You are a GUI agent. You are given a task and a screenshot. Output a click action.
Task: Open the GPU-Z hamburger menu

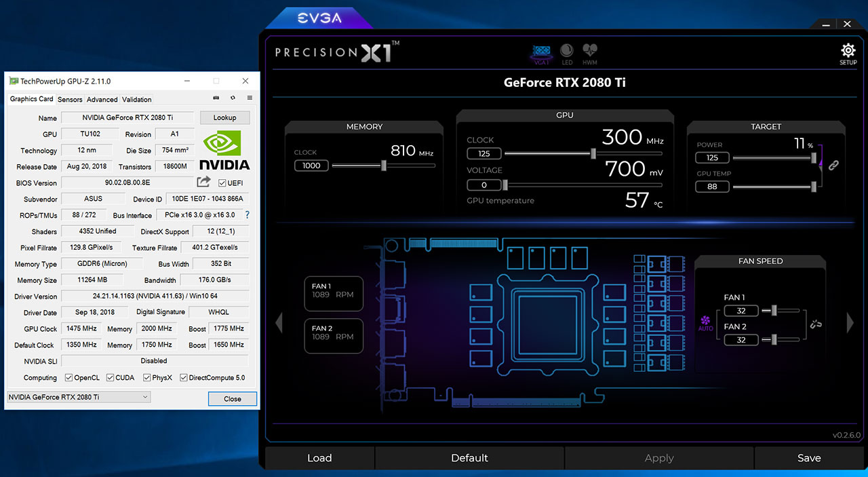(250, 99)
